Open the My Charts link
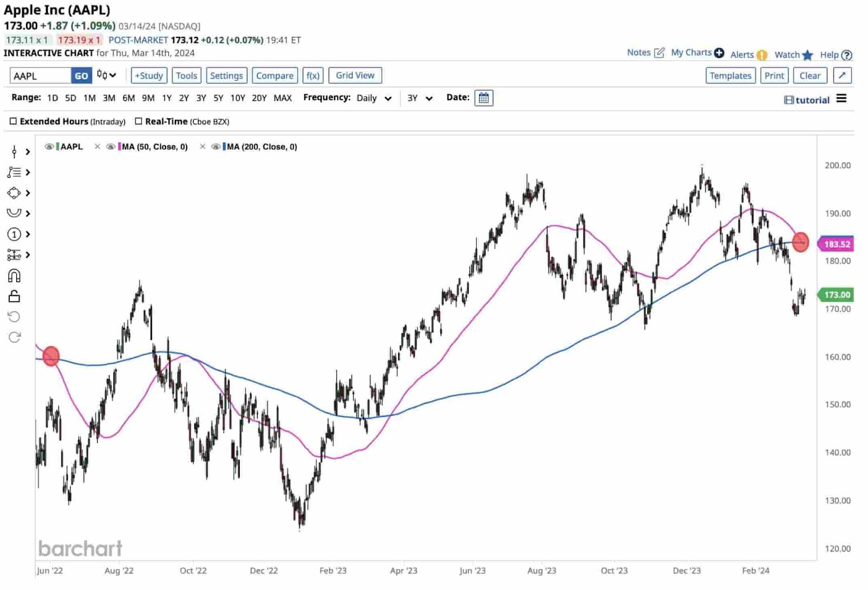Viewport: 868px width, 590px height. 691,53
